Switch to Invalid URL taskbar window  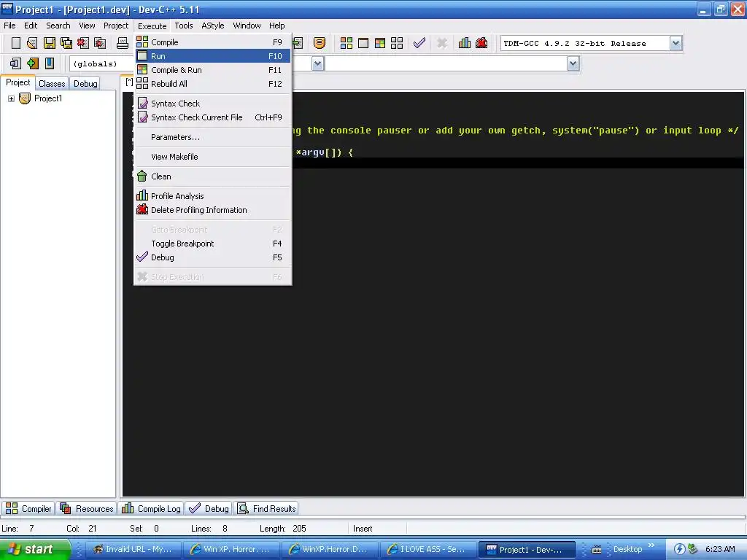[x=135, y=550]
